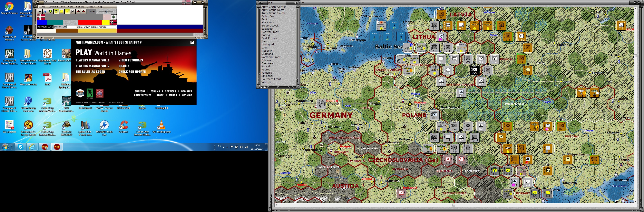Click the green hexagon toolbar icon
This screenshot has height=212, width=644.
point(51,11)
